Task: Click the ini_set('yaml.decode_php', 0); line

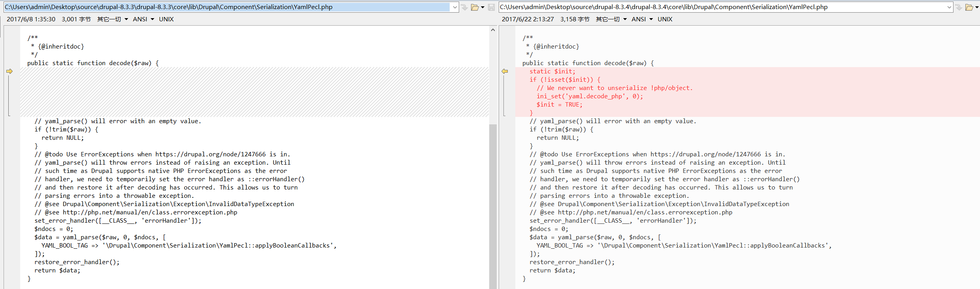Action: click(x=590, y=96)
